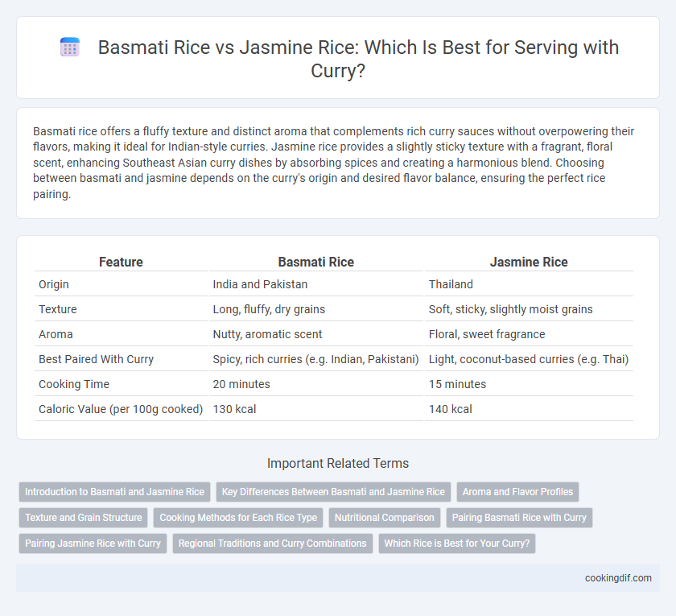Click the 'Basmati Rice' column header
Image resolution: width=676 pixels, height=616 pixels.
(316, 262)
